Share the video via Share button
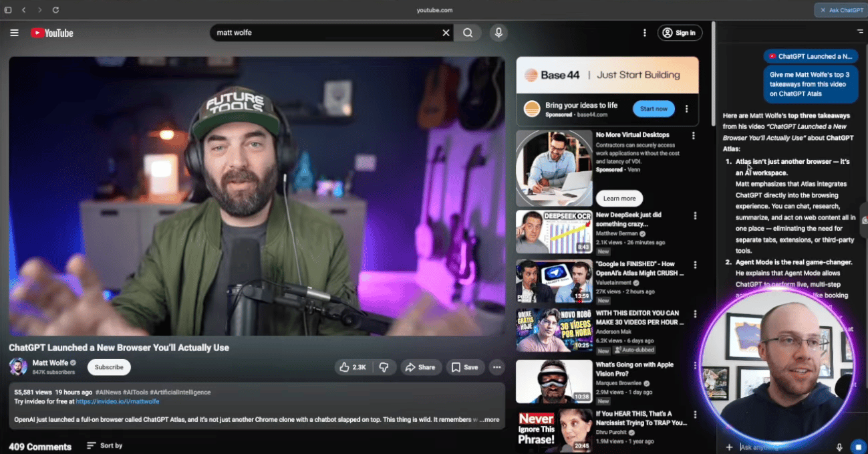The width and height of the screenshot is (868, 454). pyautogui.click(x=420, y=367)
